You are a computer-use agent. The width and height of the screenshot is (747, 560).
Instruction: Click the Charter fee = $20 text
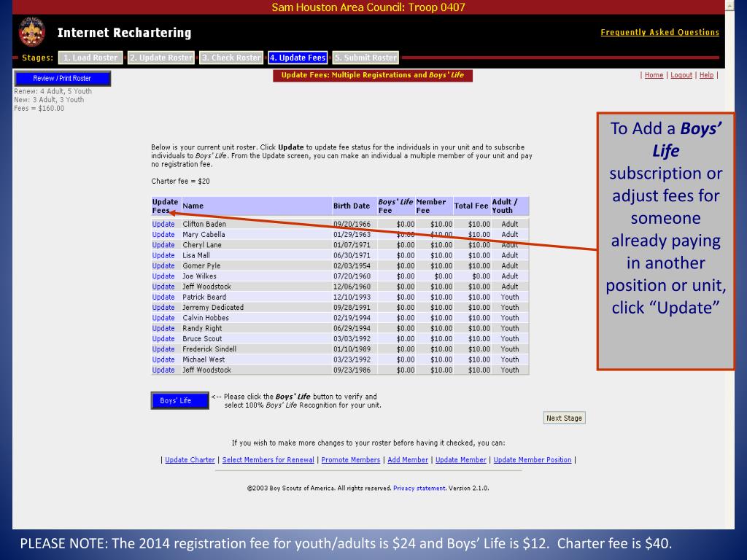(x=181, y=182)
